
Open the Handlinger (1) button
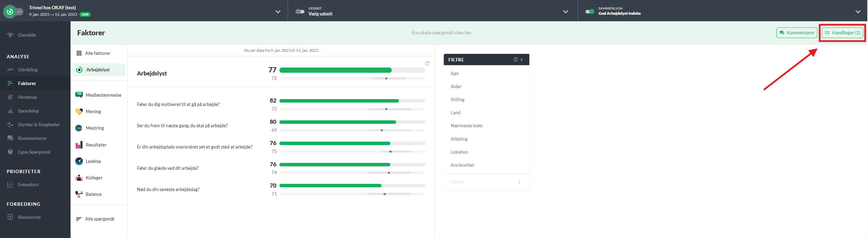[842, 33]
